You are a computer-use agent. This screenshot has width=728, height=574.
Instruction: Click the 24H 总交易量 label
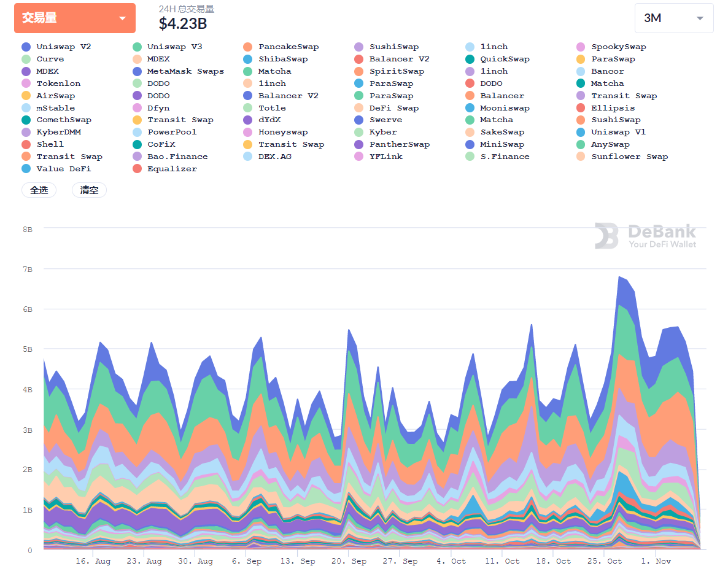[186, 9]
